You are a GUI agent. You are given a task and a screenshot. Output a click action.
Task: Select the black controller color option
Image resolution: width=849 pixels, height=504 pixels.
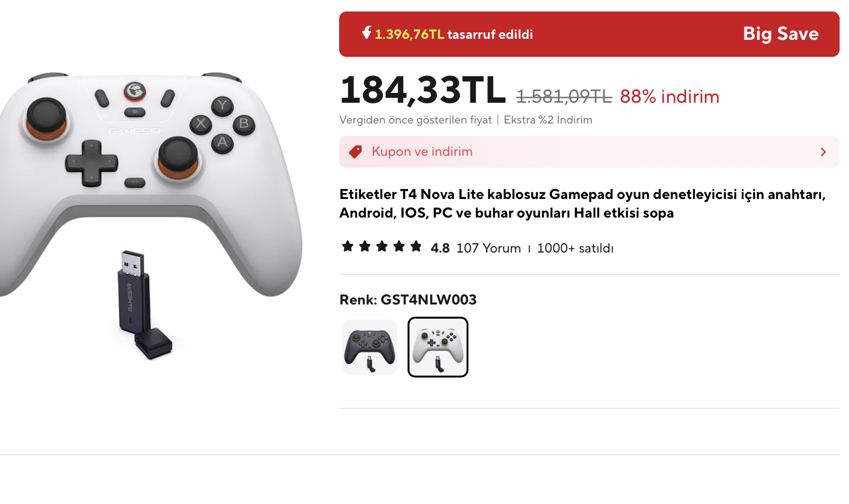pyautogui.click(x=370, y=347)
